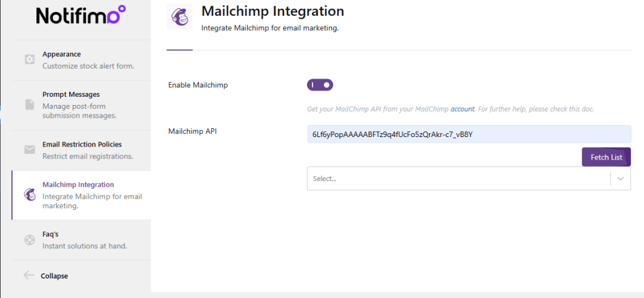Click 'Instant solutions at hand.' description
This screenshot has height=298, width=644.
click(85, 246)
